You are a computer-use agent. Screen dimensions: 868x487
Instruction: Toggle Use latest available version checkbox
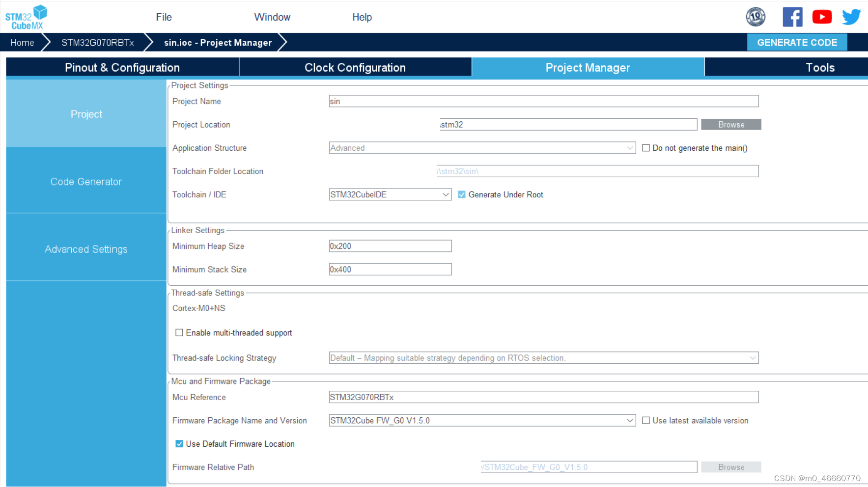coord(646,420)
